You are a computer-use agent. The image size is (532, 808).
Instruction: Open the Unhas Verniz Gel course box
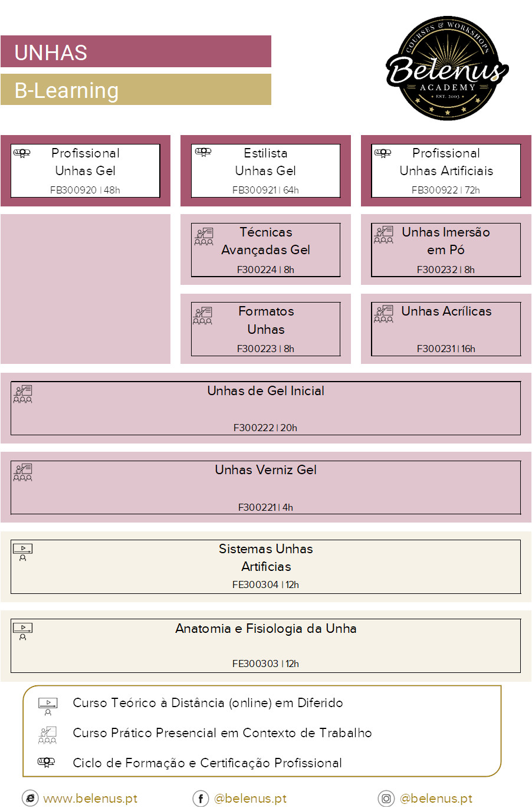coord(265,487)
